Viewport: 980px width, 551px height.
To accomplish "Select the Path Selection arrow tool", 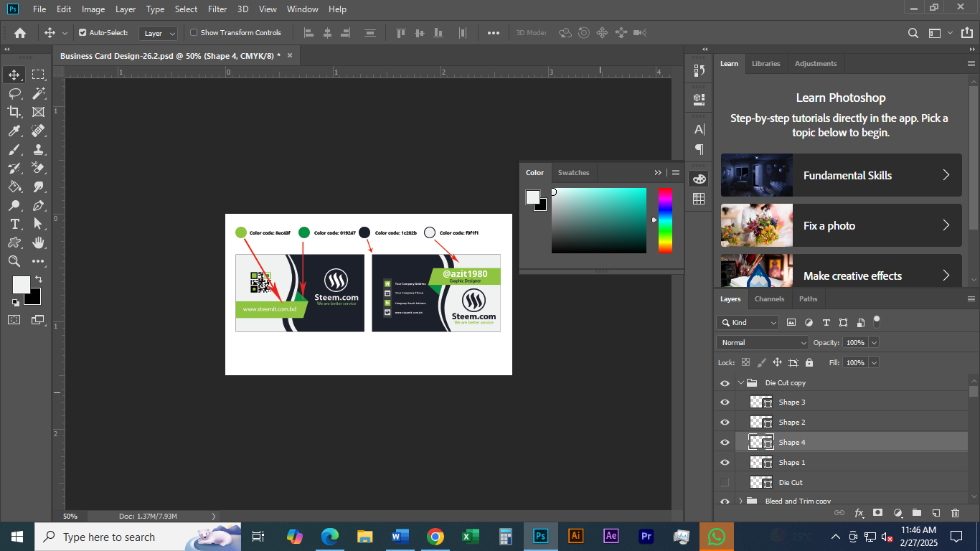I will pyautogui.click(x=38, y=224).
